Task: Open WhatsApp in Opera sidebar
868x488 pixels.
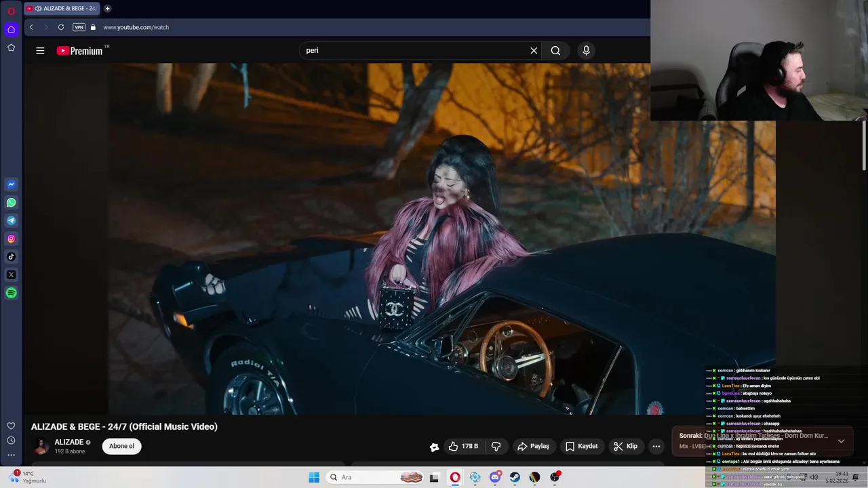Action: 12,203
